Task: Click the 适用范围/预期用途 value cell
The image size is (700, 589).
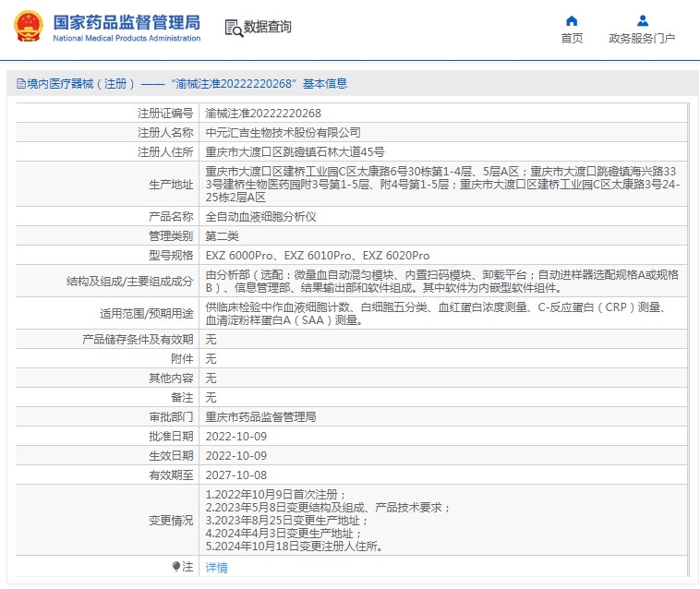Action: point(443,314)
